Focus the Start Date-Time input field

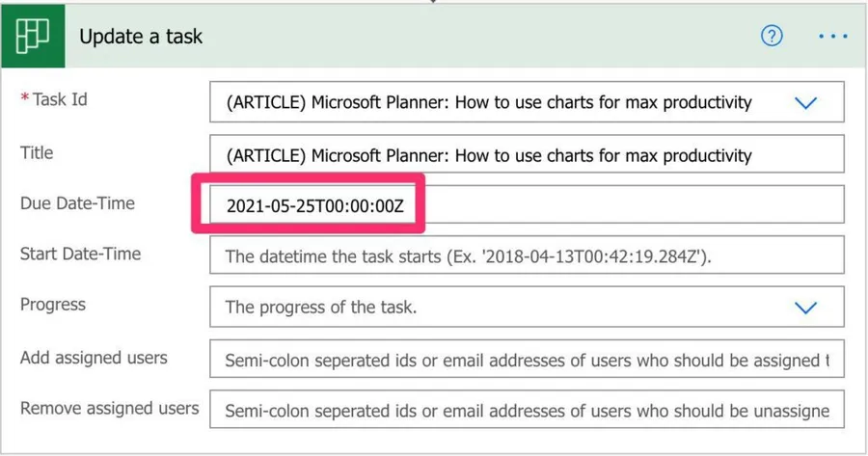(526, 256)
